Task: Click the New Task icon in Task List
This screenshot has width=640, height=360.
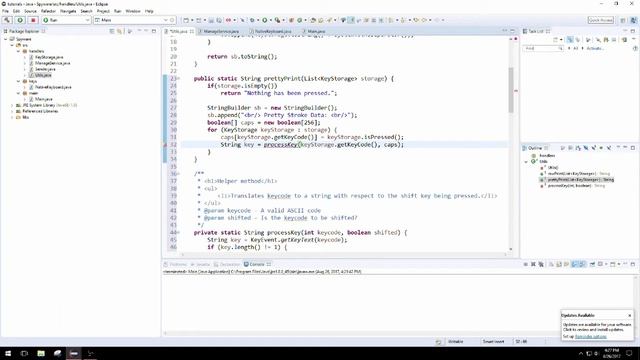Action: click(556, 40)
